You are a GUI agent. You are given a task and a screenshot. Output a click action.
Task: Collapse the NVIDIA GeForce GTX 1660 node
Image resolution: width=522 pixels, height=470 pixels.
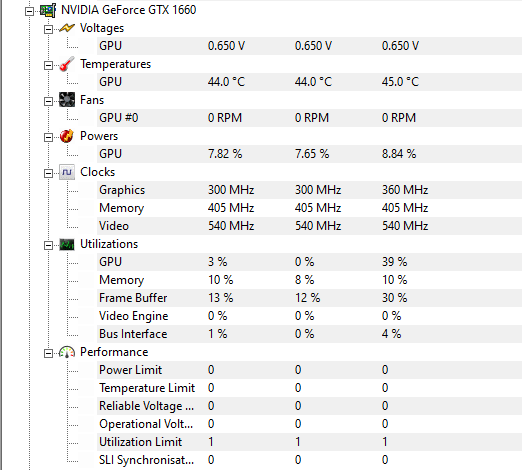[x=29, y=12]
